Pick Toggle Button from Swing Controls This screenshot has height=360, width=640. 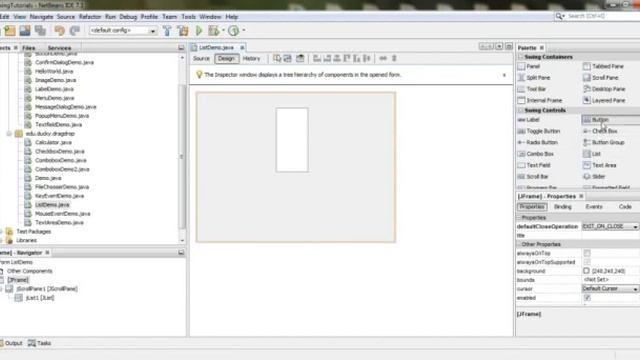[539, 131]
